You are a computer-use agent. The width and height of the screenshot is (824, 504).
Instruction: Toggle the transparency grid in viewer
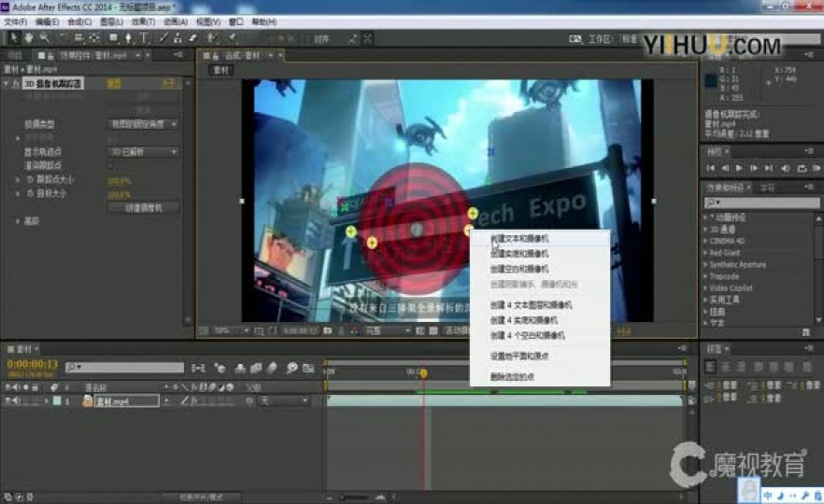click(x=433, y=330)
